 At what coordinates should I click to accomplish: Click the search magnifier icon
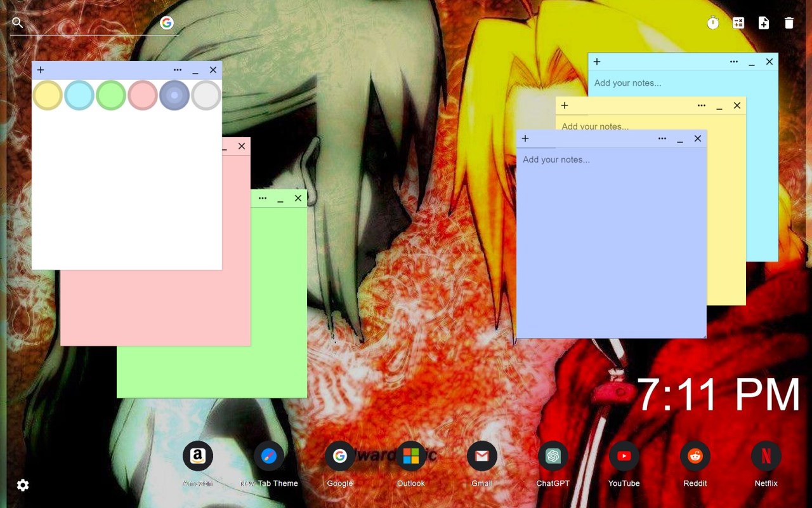(x=18, y=23)
